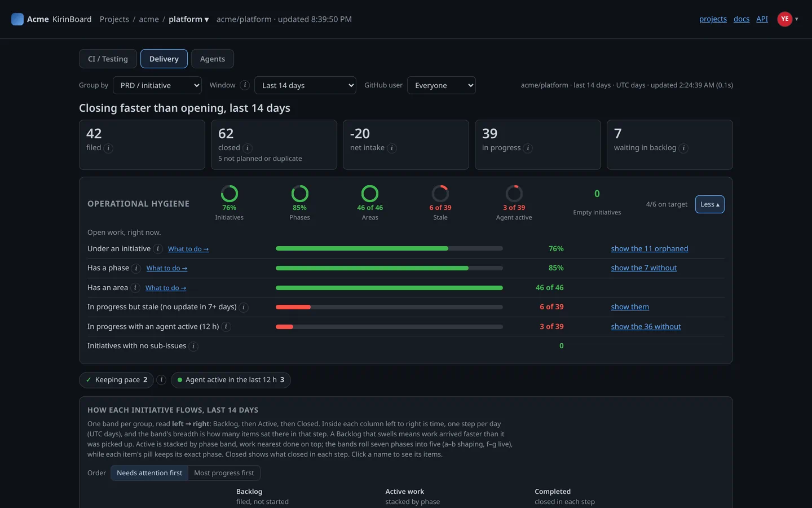Click the Acme KirinBoard logo icon

click(x=17, y=19)
